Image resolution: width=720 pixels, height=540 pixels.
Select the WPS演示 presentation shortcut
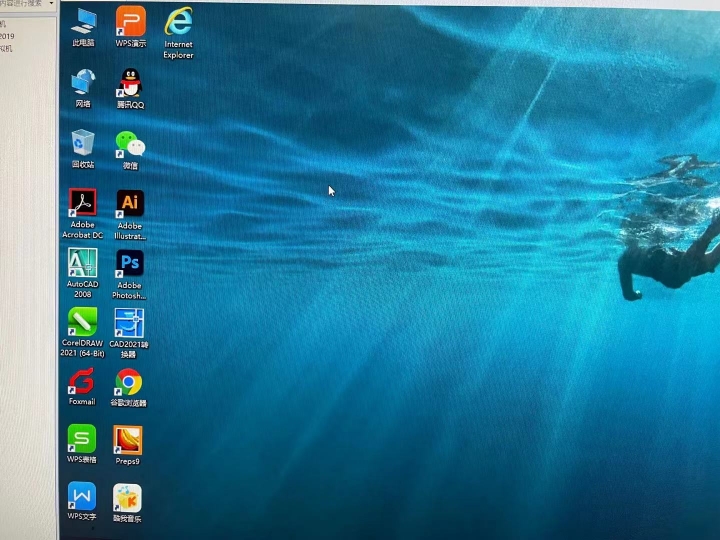click(130, 22)
